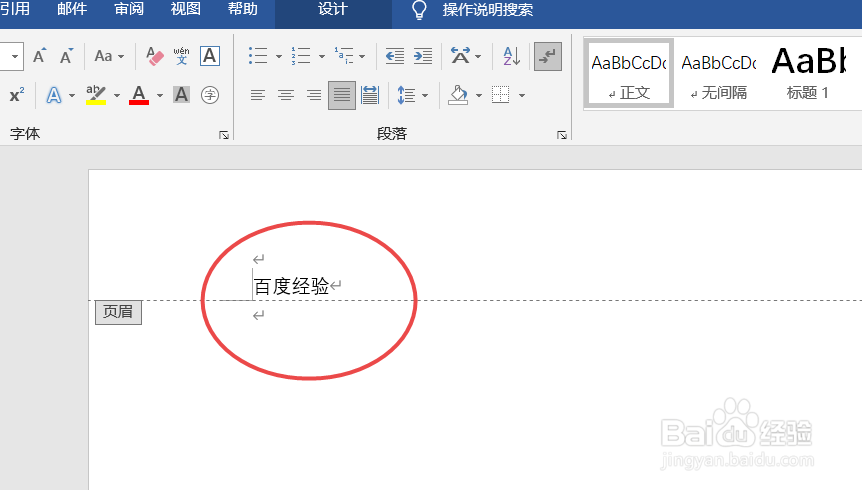Open numbering library dropdown arrow

[322, 56]
